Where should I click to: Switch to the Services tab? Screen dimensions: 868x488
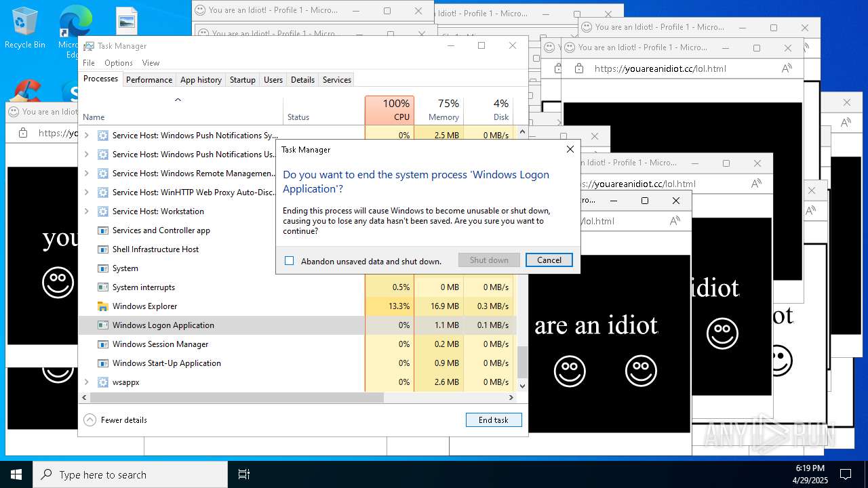point(337,79)
